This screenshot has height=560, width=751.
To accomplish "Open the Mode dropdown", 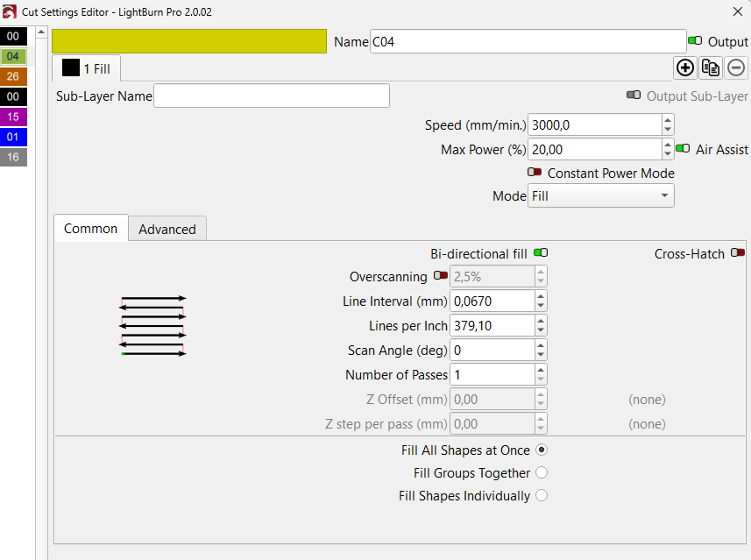I will (x=600, y=196).
